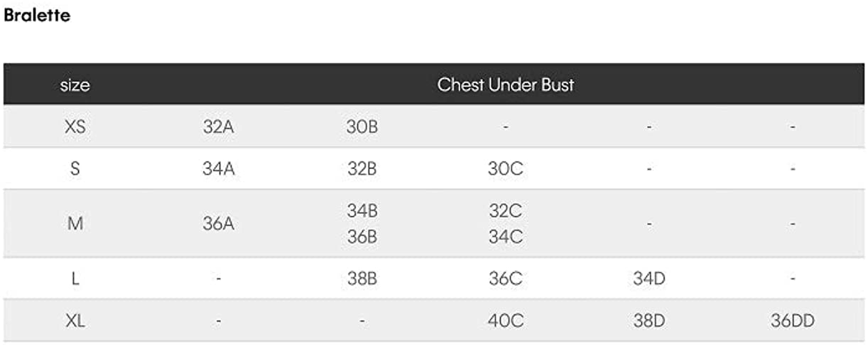Select the Chest Under Bust header
This screenshot has height=345, width=868.
(x=505, y=85)
